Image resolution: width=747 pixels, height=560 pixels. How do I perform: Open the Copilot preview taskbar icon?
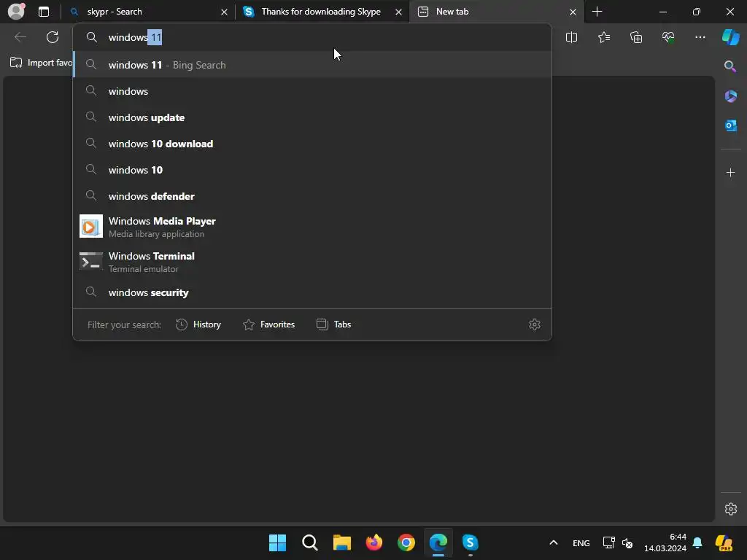click(724, 542)
